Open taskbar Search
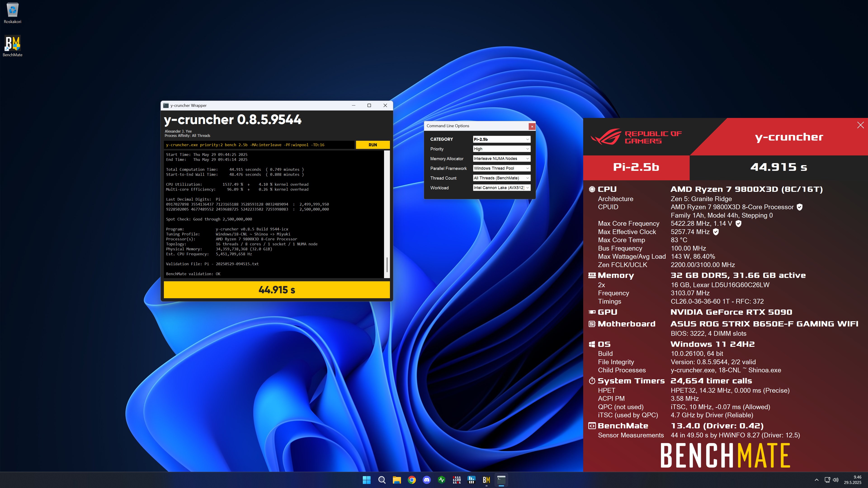Image resolution: width=868 pixels, height=488 pixels. click(382, 480)
